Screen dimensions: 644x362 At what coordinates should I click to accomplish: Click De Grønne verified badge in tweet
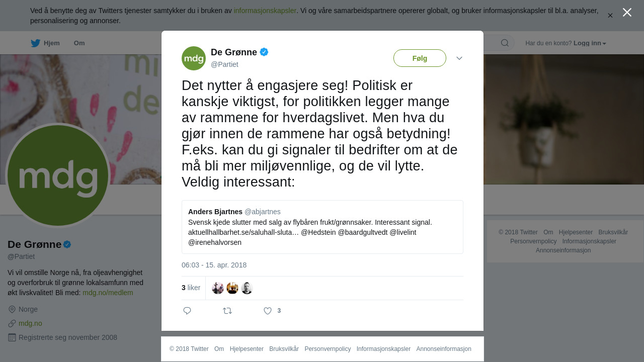264,52
